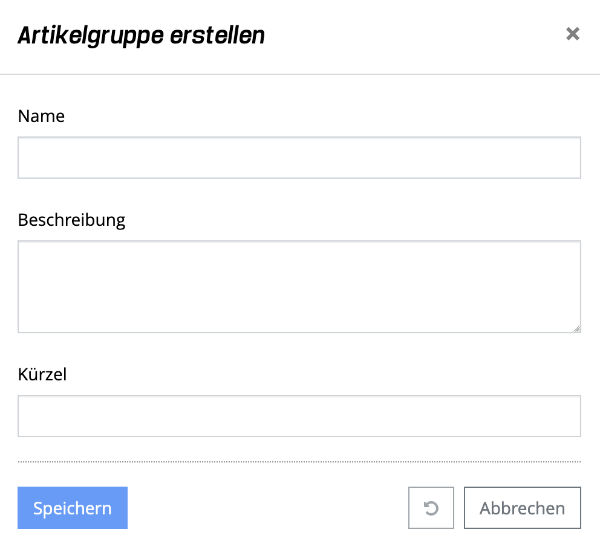
Task: Click the dotted separator above the buttons
Action: [x=299, y=461]
